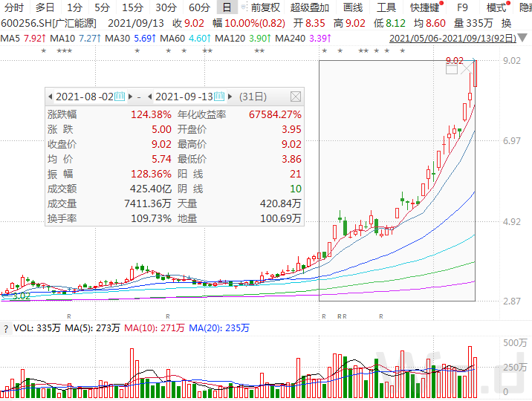This screenshot has width=532, height=401.
Task: Open the 快捷键 shortcuts menu
Action: coord(426,7)
